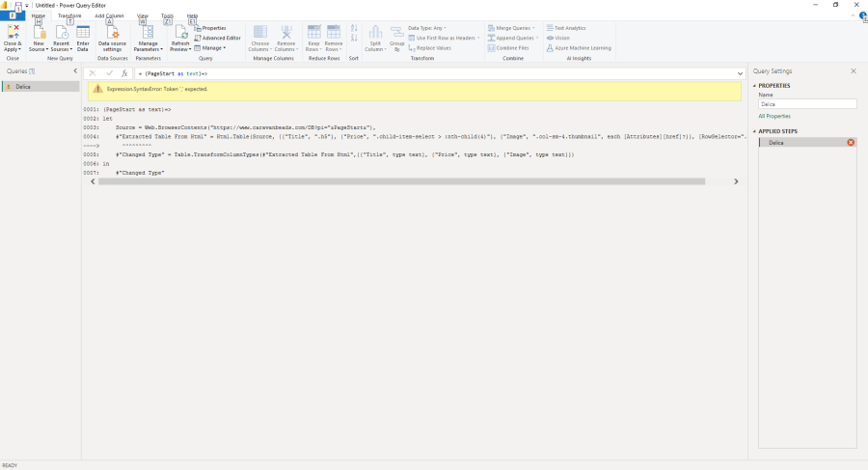Collapse the Queries pane with the chevron
This screenshot has height=470, width=868.
pyautogui.click(x=75, y=71)
